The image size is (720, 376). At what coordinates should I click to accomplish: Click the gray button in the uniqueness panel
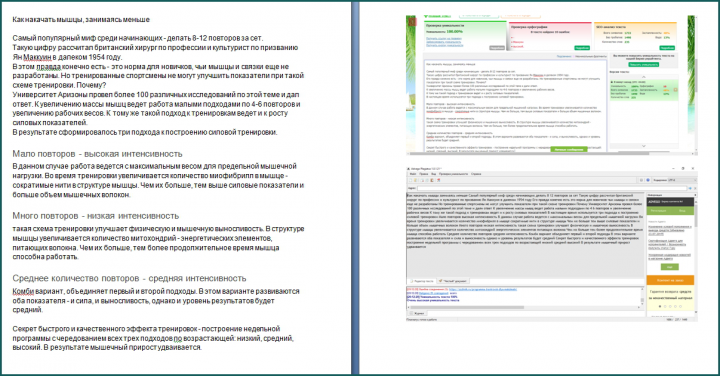pyautogui.click(x=497, y=48)
